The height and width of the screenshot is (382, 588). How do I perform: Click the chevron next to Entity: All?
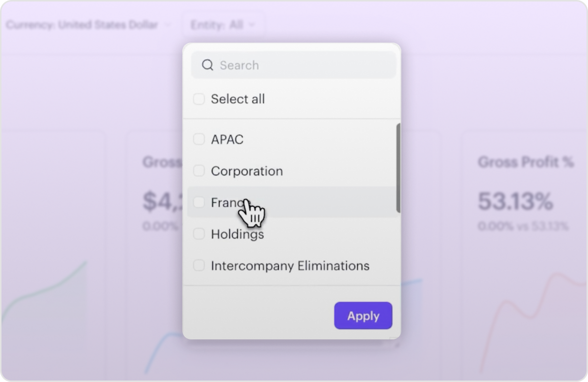[252, 25]
